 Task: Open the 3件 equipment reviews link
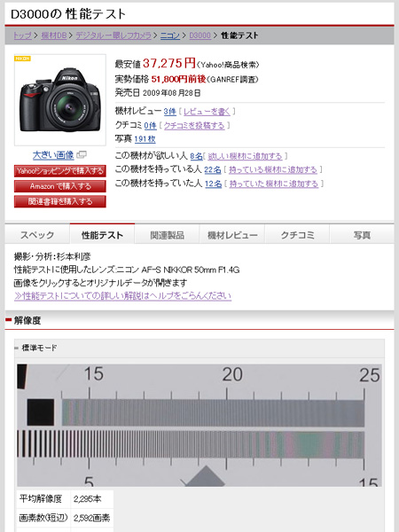169,112
